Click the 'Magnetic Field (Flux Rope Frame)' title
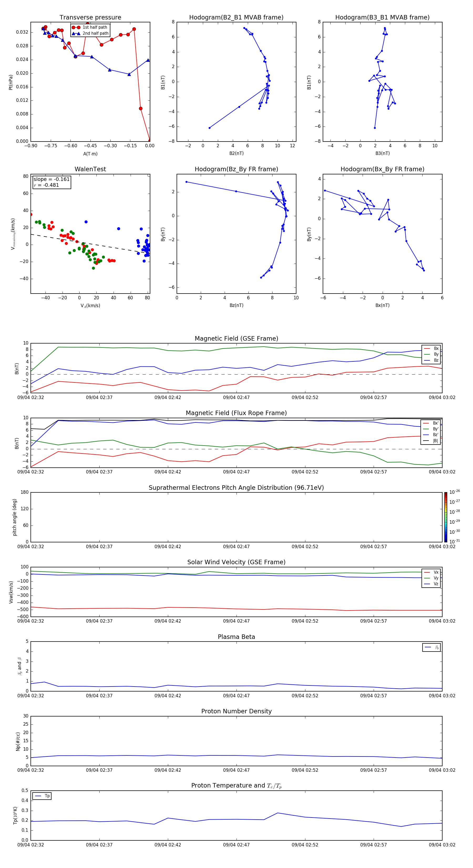Image resolution: width=473 pixels, height=868 pixels. [236, 413]
